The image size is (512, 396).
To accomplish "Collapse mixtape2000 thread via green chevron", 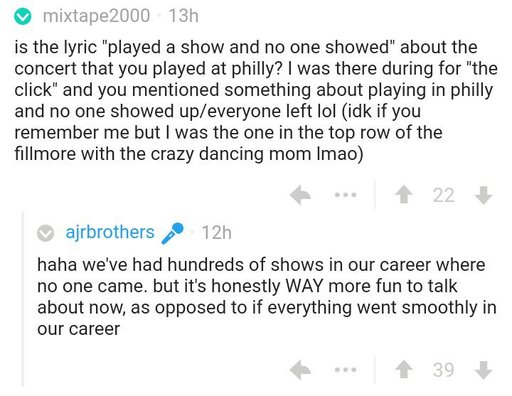I will pos(23,16).
